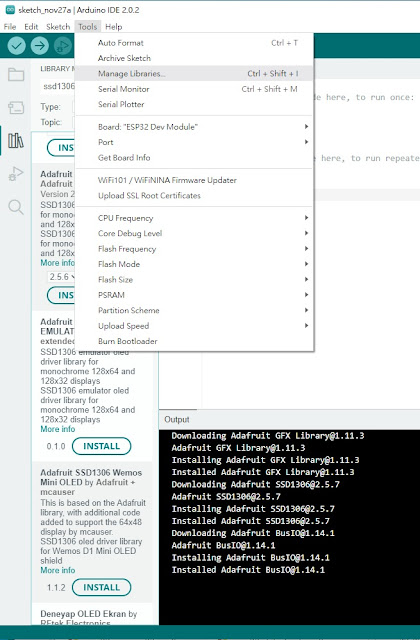Open Serial Monitor from Tools menu
Screen dimensions: 420x640
[x=194, y=89]
